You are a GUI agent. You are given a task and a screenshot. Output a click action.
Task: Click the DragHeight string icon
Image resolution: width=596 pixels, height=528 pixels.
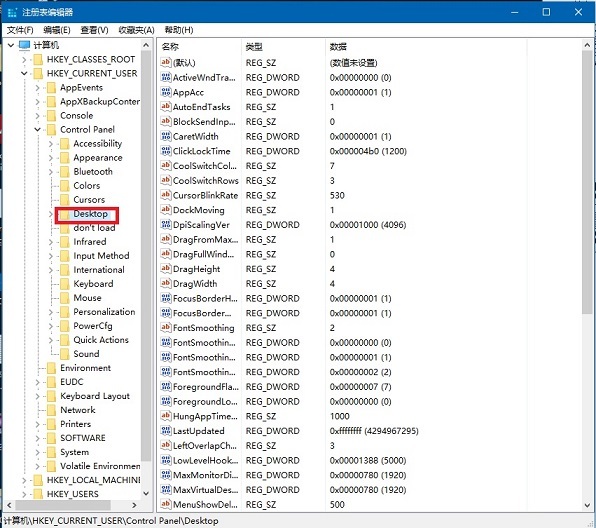(166, 269)
